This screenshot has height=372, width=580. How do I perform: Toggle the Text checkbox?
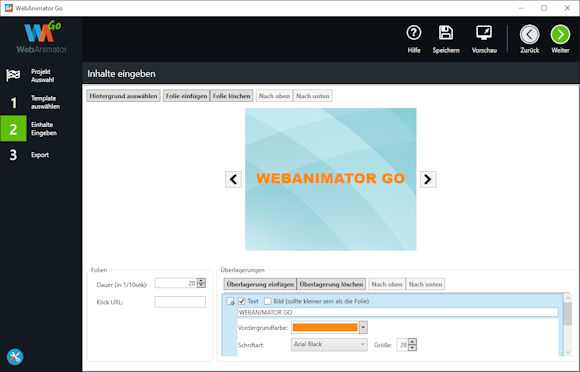[242, 301]
